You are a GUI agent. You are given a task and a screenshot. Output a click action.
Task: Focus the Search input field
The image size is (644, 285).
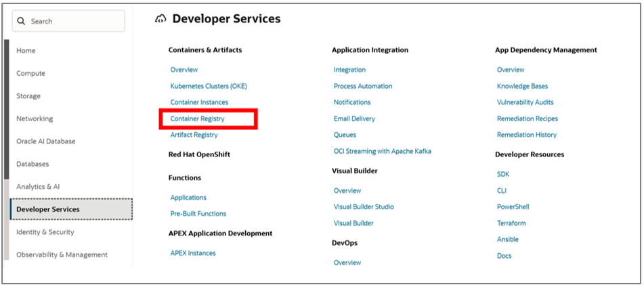68,21
